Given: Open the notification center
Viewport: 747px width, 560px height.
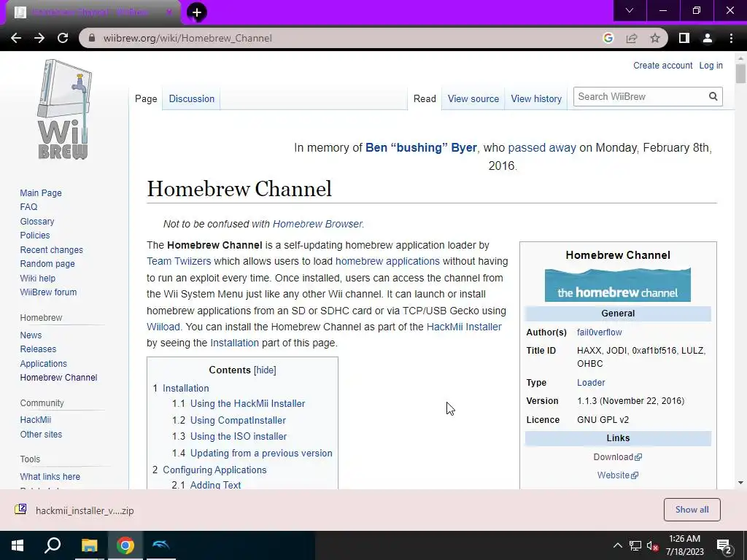Looking at the screenshot, I should click(724, 545).
